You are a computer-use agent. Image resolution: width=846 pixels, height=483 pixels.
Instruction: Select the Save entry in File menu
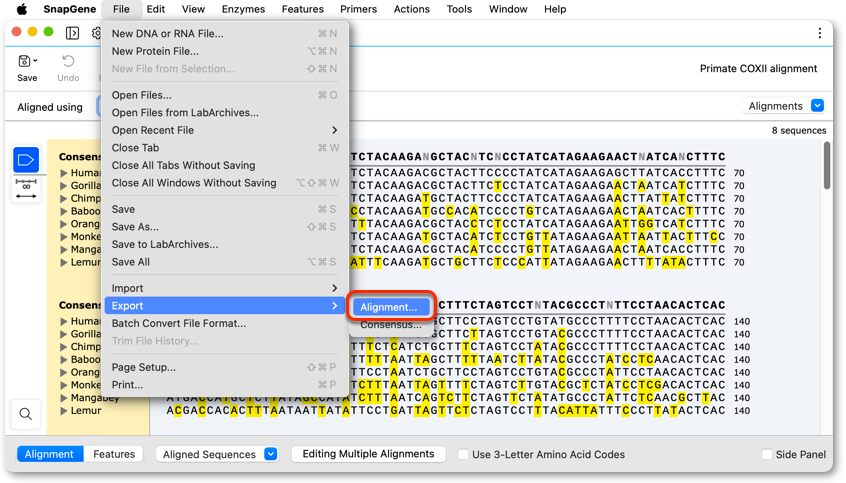(x=224, y=209)
